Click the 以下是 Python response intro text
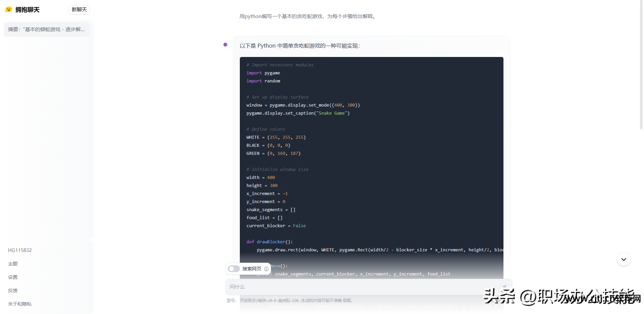This screenshot has height=314, width=644. pyautogui.click(x=300, y=46)
